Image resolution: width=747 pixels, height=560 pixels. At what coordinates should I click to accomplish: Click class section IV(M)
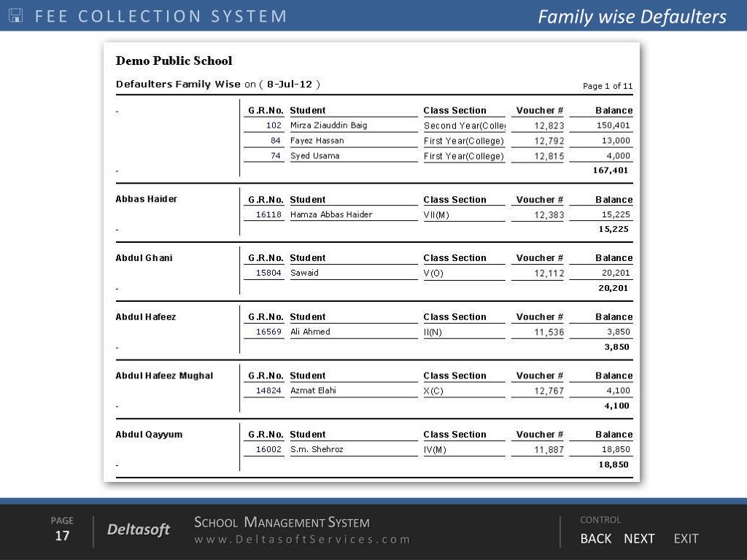(435, 450)
